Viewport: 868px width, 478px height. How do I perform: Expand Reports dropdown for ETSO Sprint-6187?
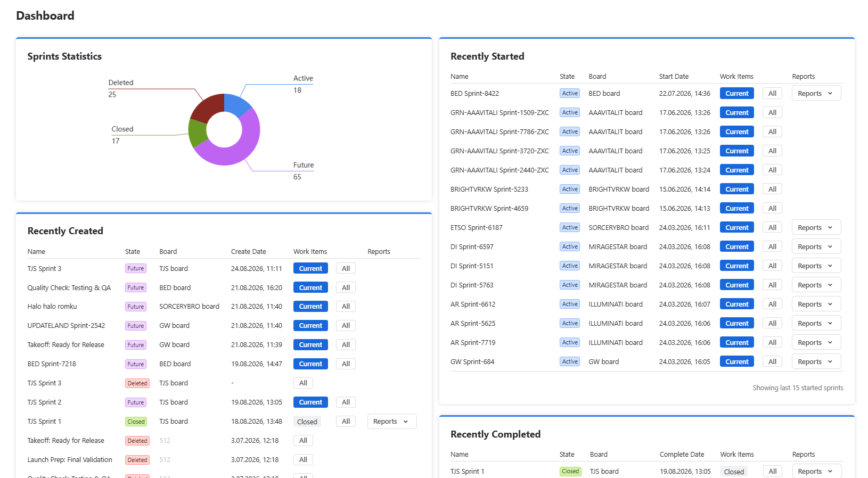(816, 227)
